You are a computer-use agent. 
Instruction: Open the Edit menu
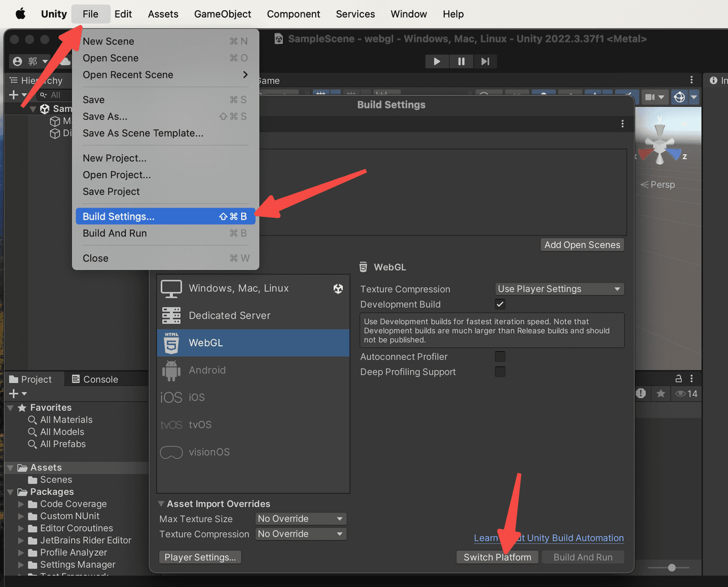point(123,14)
